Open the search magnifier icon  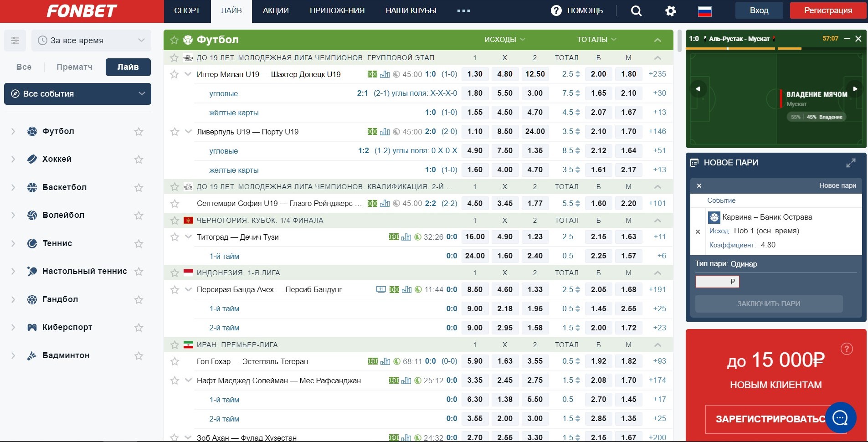click(x=636, y=11)
